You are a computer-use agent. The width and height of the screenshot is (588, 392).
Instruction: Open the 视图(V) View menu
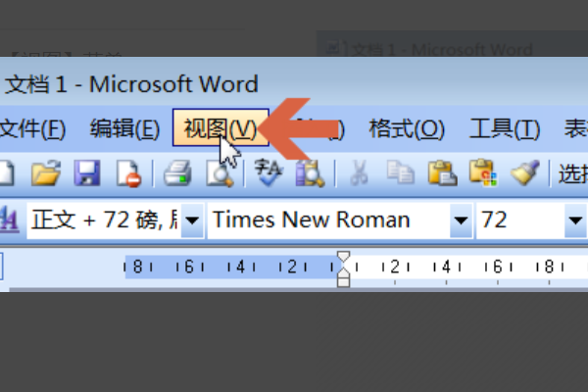pyautogui.click(x=220, y=128)
